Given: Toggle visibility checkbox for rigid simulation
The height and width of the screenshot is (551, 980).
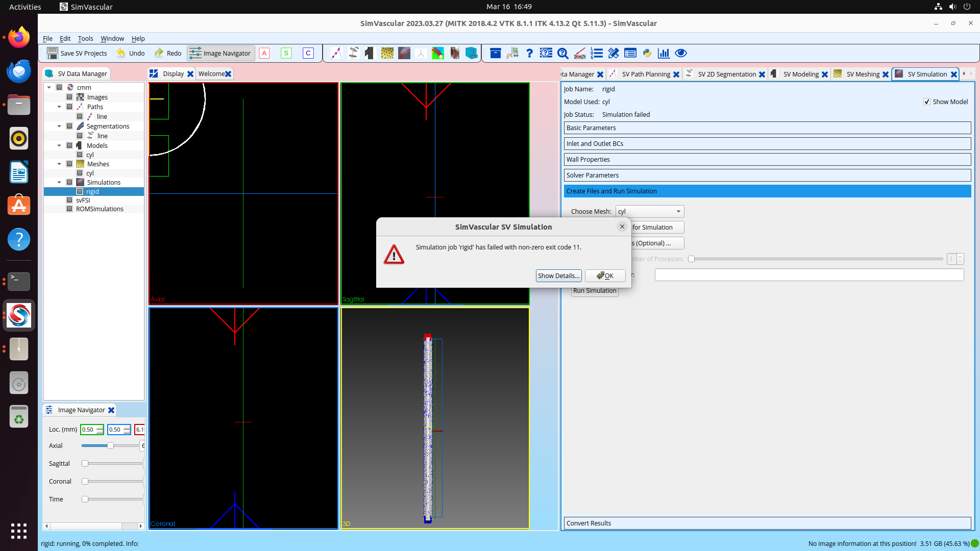Looking at the screenshot, I should [x=80, y=191].
